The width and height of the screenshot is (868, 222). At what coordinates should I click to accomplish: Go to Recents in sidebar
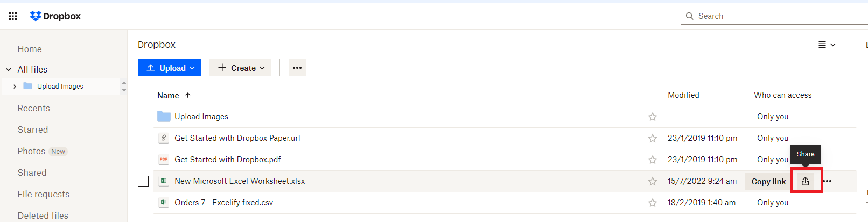pos(33,108)
